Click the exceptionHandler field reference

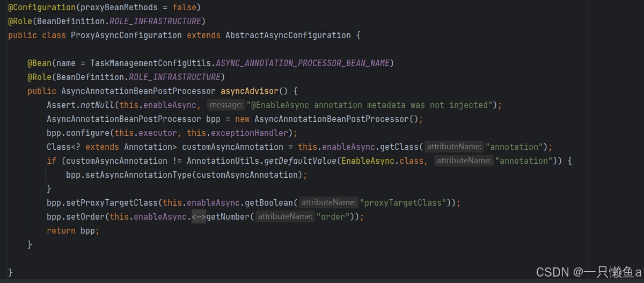pyautogui.click(x=250, y=133)
